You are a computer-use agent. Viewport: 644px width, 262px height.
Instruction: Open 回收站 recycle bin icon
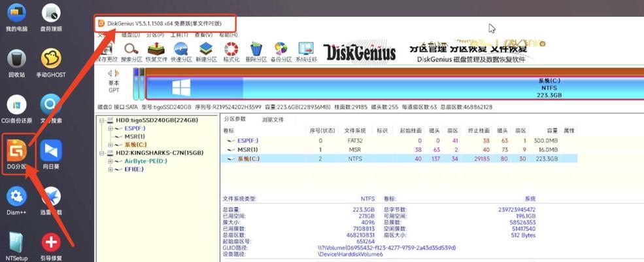tap(17, 64)
